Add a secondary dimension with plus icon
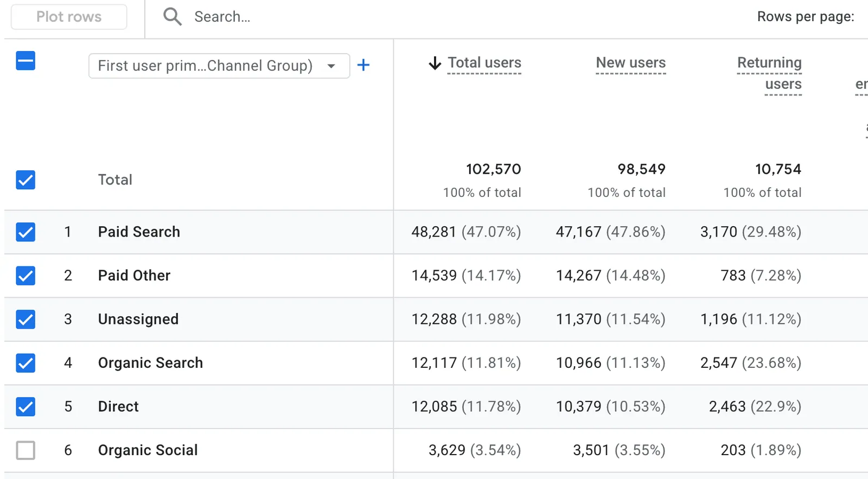868x479 pixels. (363, 65)
